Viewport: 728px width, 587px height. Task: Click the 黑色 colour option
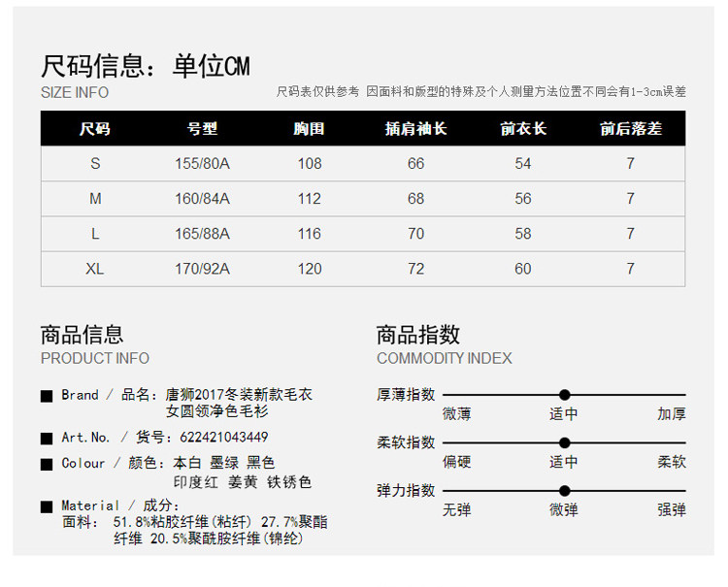(261, 463)
